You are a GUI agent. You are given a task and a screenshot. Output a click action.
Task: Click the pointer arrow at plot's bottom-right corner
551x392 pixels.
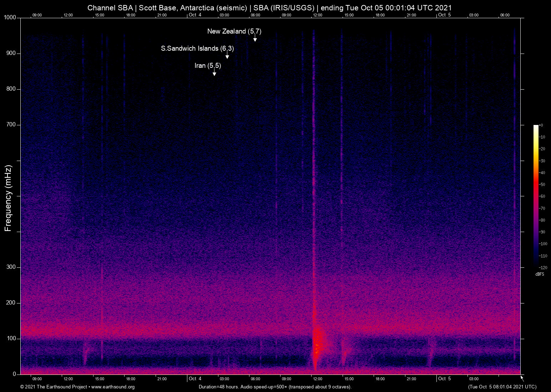click(x=522, y=378)
